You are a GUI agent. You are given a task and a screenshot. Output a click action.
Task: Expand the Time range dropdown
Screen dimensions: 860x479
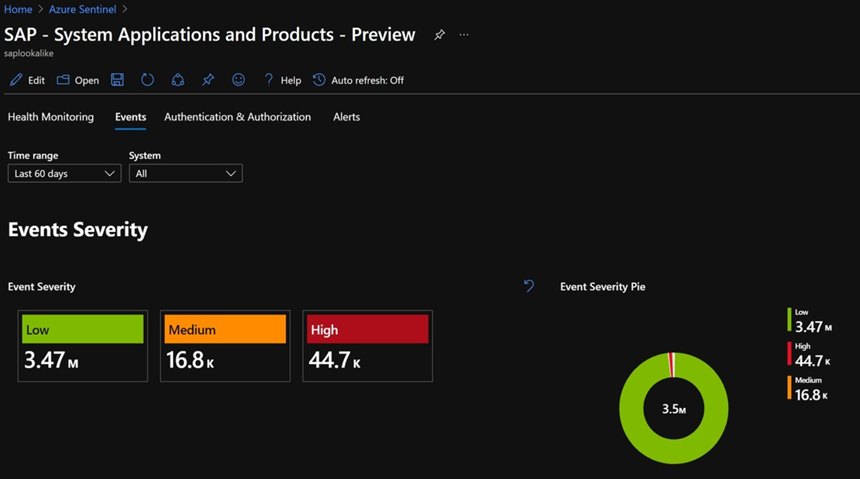coord(64,173)
